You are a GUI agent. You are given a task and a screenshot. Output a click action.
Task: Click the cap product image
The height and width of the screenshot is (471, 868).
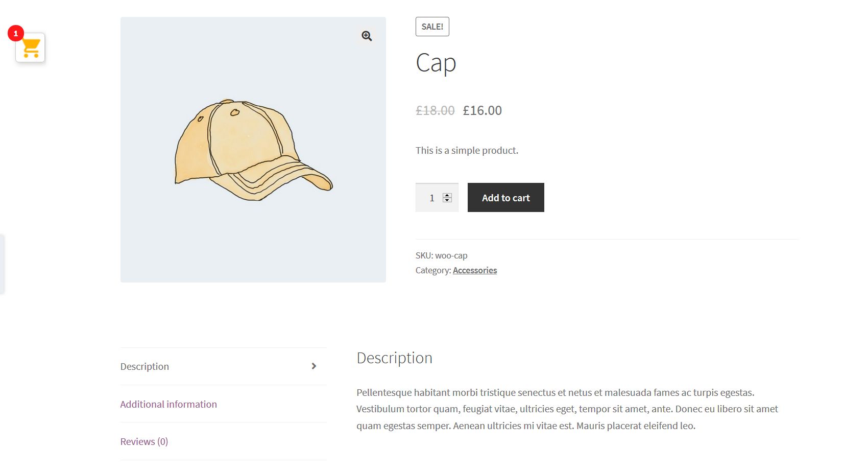[253, 150]
